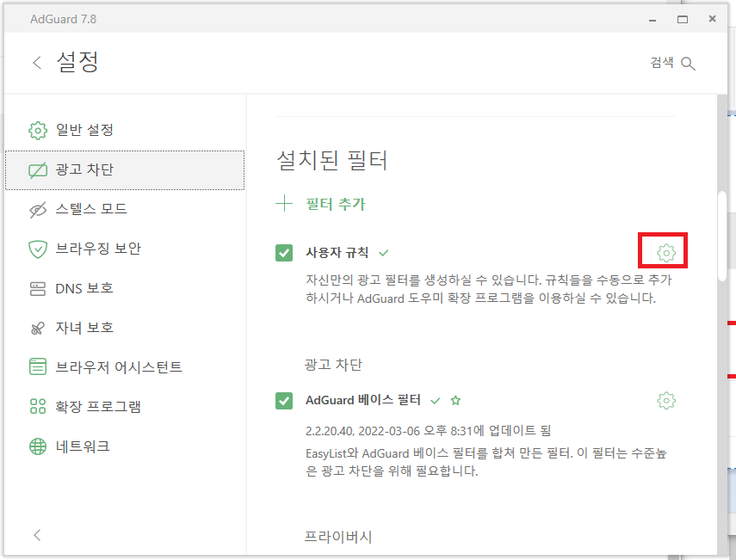The height and width of the screenshot is (560, 736).
Task: Click the 사용자 규칙 filter title
Action: pos(337,253)
